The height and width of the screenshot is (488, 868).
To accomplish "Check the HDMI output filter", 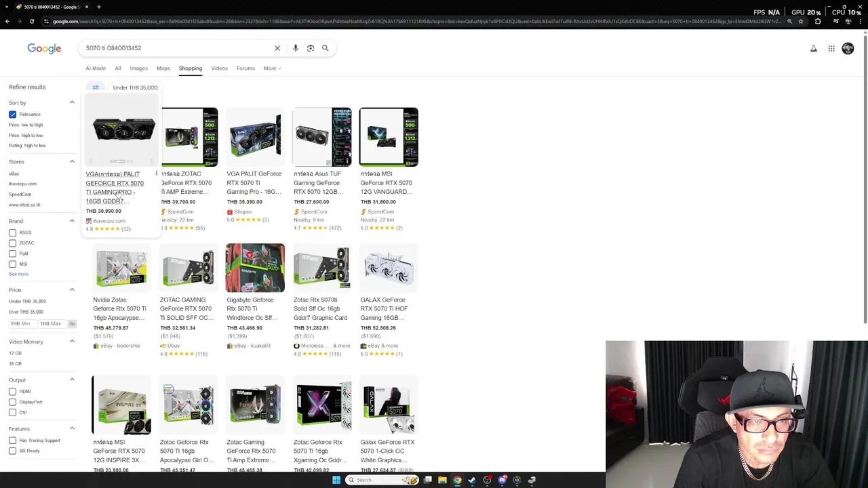I will pyautogui.click(x=12, y=392).
